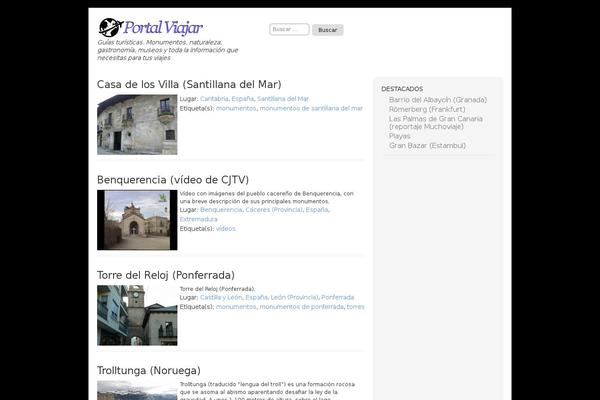Open the Trolltunga landscape thumbnail

[137, 390]
